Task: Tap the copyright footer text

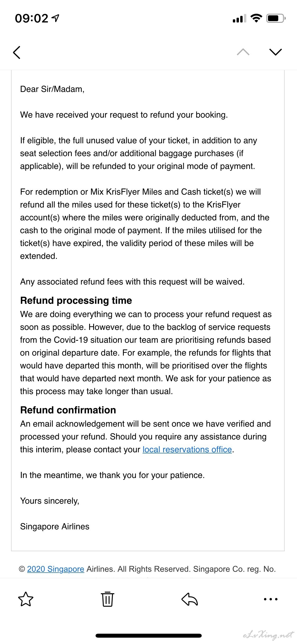Action: pyautogui.click(x=147, y=569)
